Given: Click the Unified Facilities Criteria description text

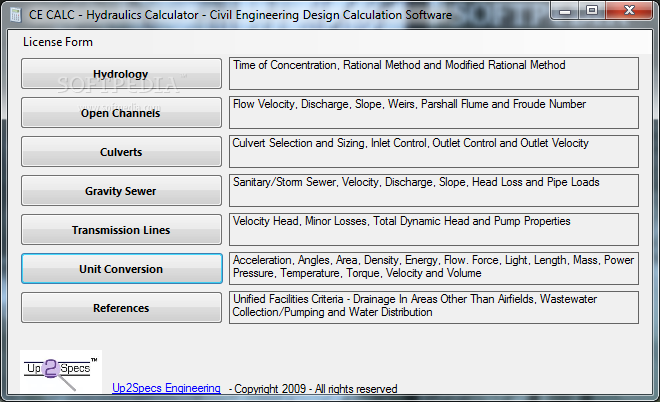Looking at the screenshot, I should point(415,306).
